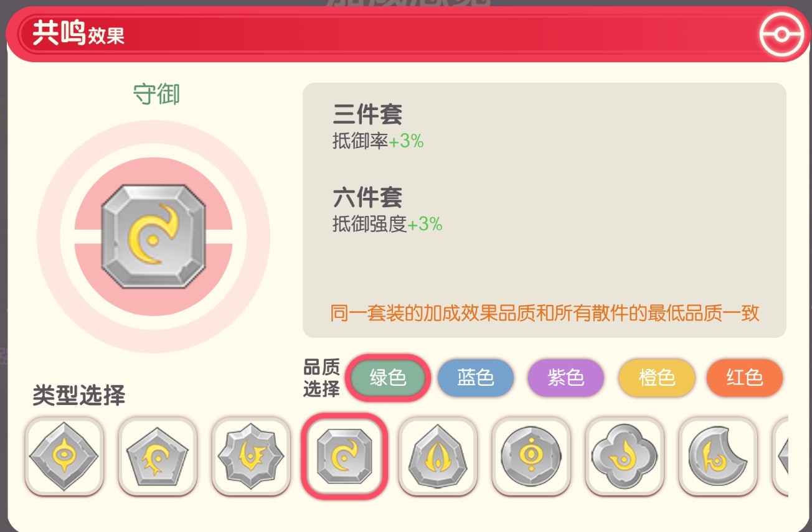Choose the shield-shaped flame rune icon
Viewport: 812px width, 532px height.
tap(437, 456)
